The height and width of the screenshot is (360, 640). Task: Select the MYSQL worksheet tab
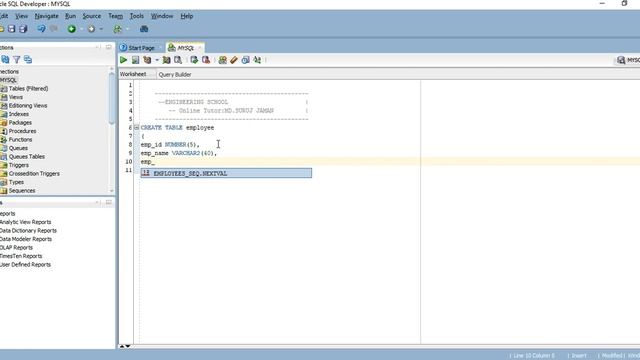click(x=185, y=48)
